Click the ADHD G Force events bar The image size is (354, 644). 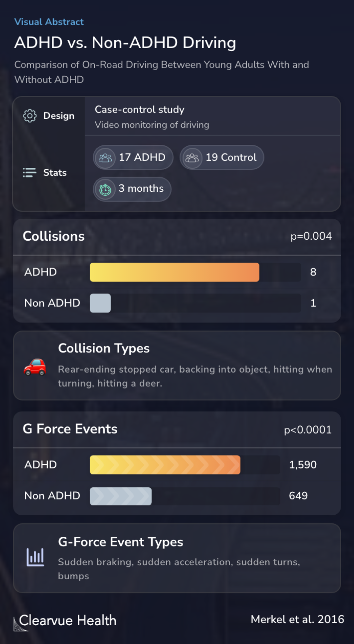pos(165,465)
